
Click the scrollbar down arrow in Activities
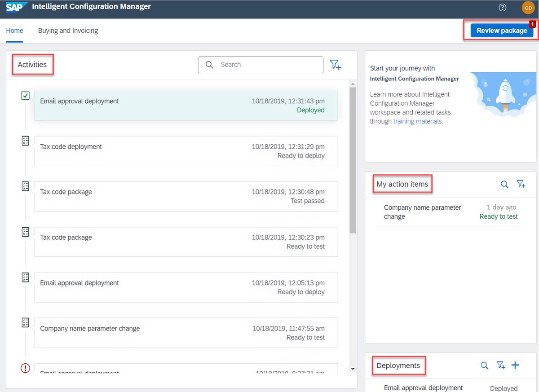(x=353, y=369)
